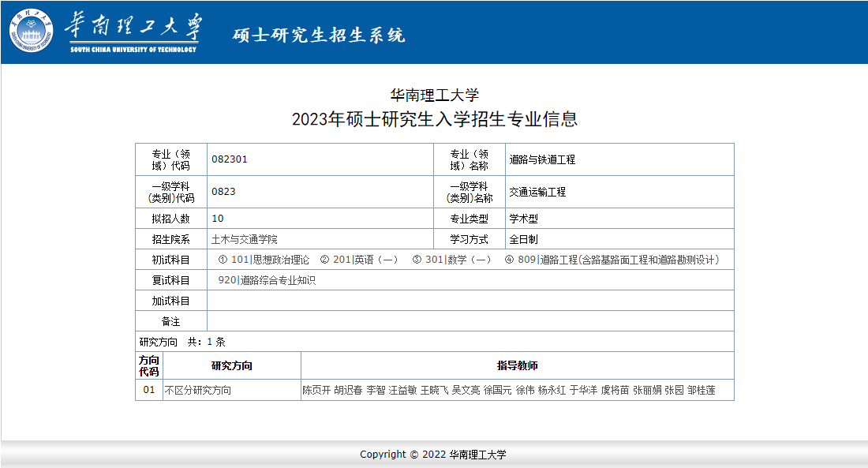Click advisor name 汪益敏
Image resolution: width=868 pixels, height=468 pixels.
(403, 390)
